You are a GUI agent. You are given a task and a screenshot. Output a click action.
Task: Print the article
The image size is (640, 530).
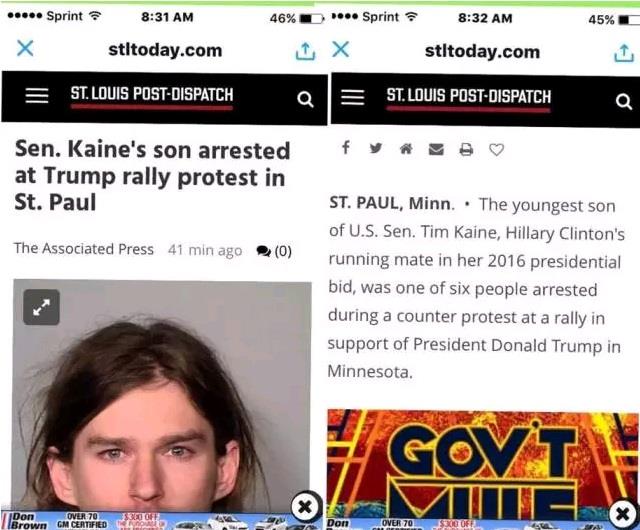466,149
